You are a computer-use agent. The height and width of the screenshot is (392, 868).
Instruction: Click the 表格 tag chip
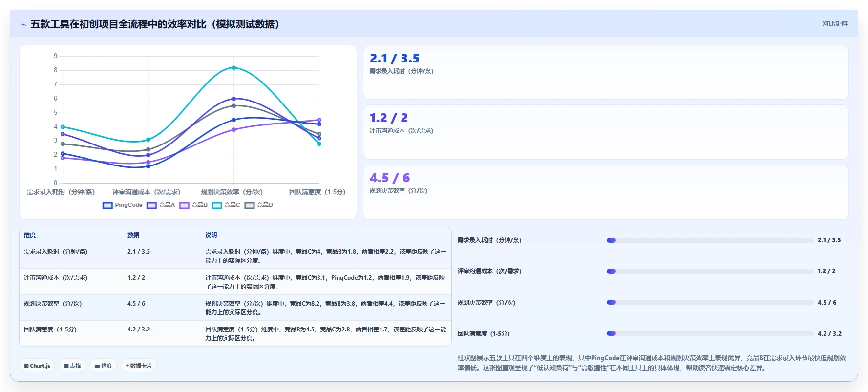[72, 366]
